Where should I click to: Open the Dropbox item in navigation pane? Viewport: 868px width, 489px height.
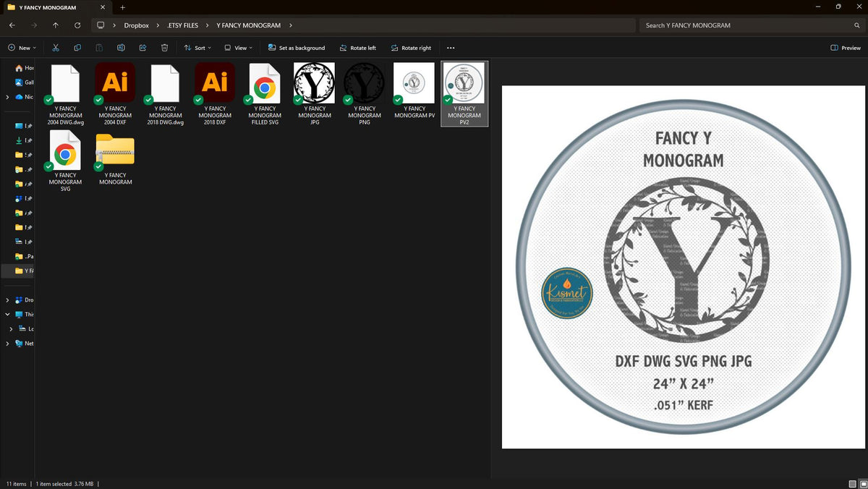point(25,299)
